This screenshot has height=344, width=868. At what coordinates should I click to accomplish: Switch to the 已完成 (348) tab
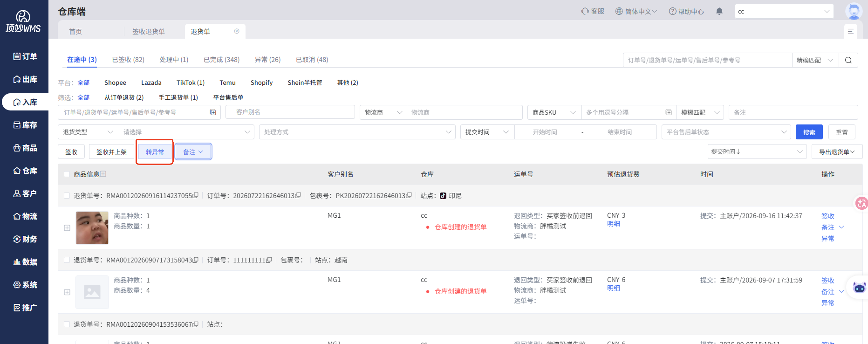pyautogui.click(x=221, y=60)
